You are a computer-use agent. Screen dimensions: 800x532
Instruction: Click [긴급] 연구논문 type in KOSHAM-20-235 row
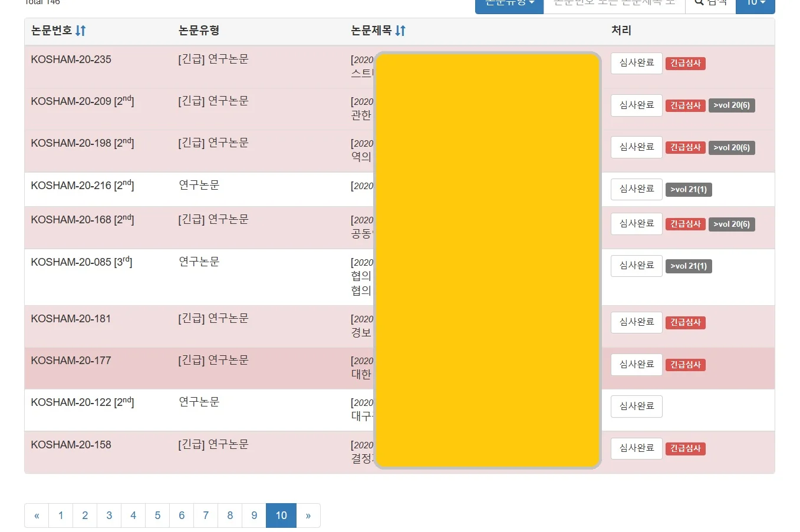click(x=213, y=60)
